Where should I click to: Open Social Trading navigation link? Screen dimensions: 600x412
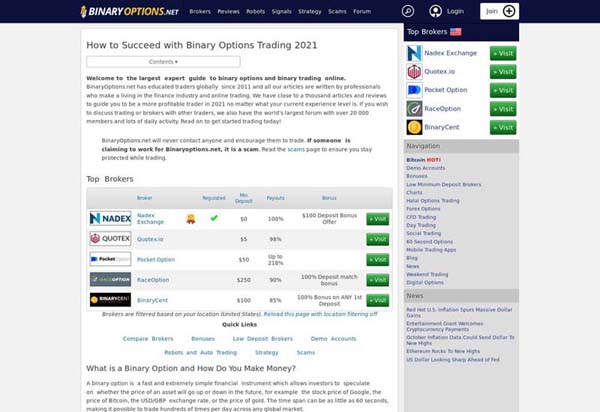click(424, 233)
